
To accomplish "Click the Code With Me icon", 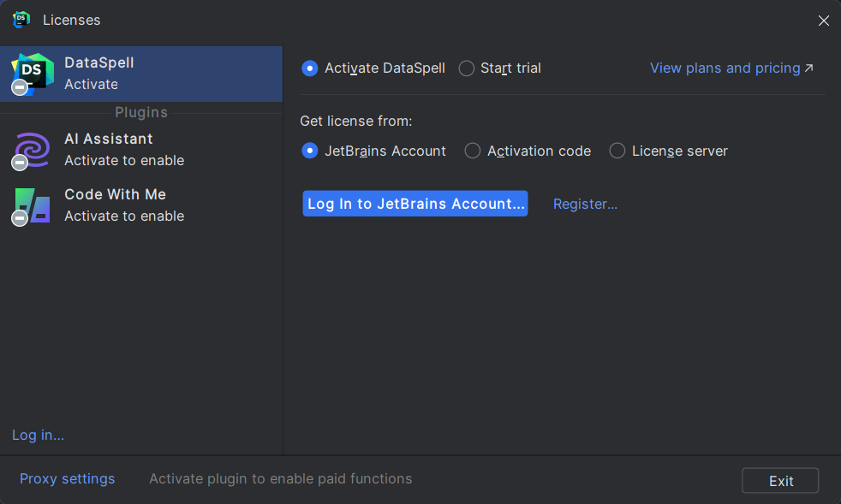I will point(33,205).
